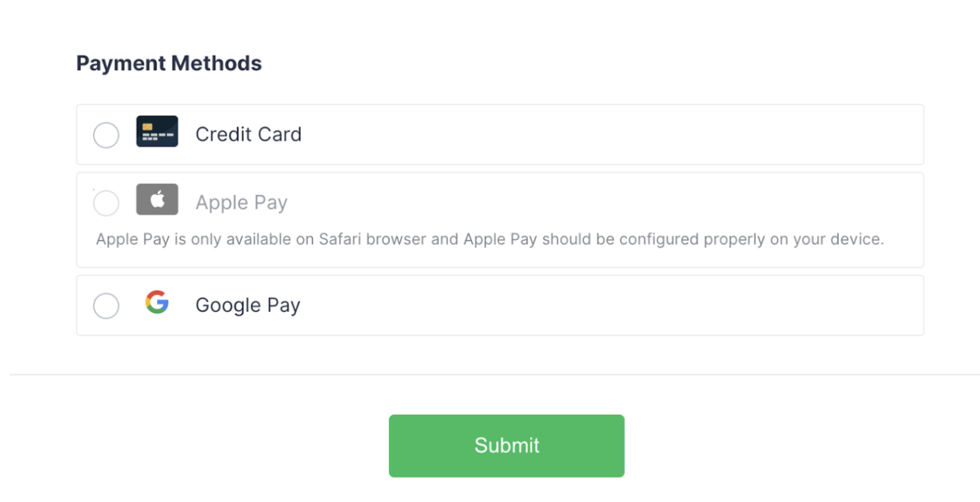Click the dark credit card icon
This screenshot has height=502, width=980.
pyautogui.click(x=157, y=131)
